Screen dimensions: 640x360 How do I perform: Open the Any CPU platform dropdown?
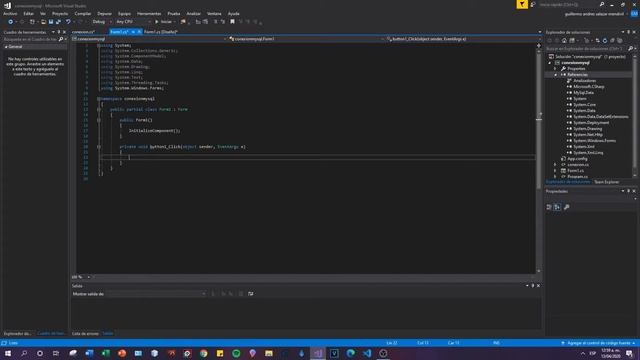(x=133, y=22)
